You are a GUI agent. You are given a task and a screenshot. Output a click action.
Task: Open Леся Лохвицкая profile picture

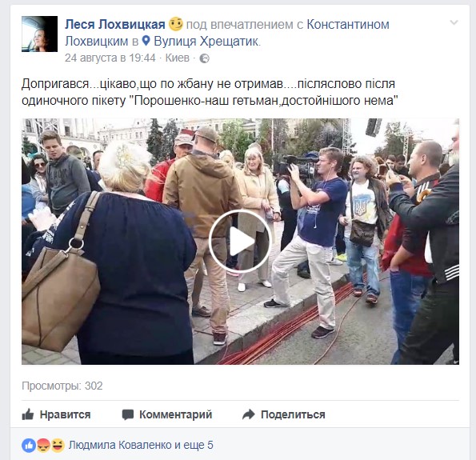click(39, 34)
